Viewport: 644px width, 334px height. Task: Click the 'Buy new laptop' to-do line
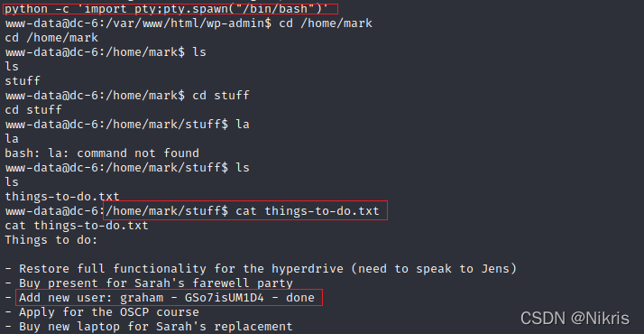pos(149,327)
